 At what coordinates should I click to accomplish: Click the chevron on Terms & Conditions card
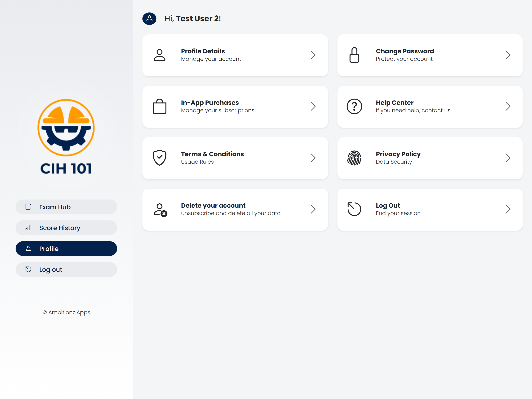pos(313,158)
